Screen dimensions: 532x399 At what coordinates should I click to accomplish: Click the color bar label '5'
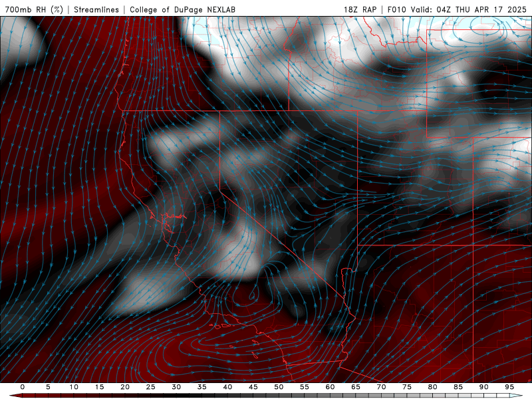point(48,387)
